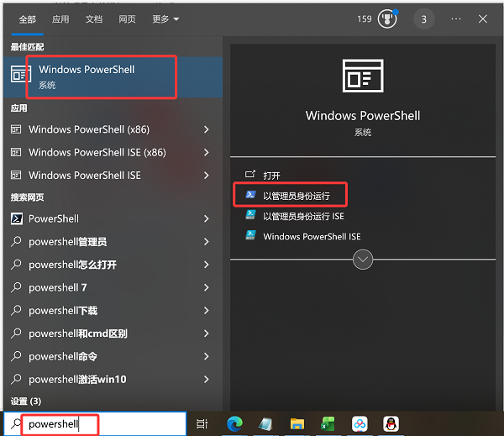Click search icon beside powershell和cmd区别
The image size is (504, 436).
(16, 334)
